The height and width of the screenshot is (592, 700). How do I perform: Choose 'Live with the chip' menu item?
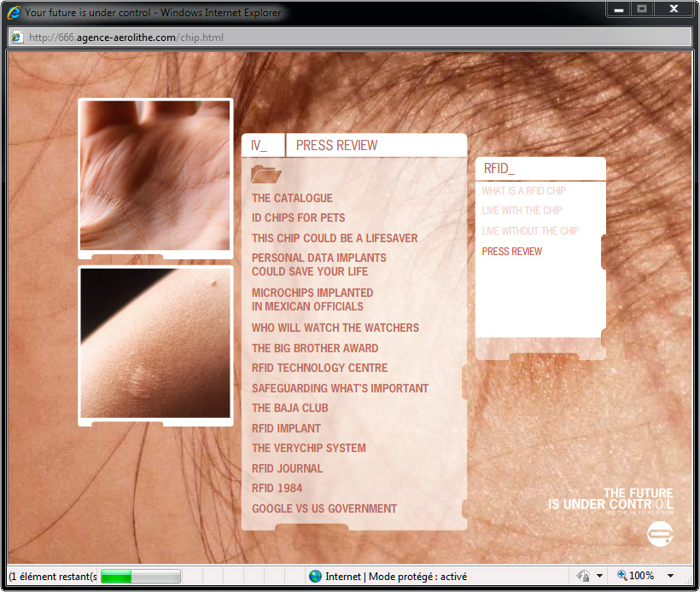coord(522,211)
